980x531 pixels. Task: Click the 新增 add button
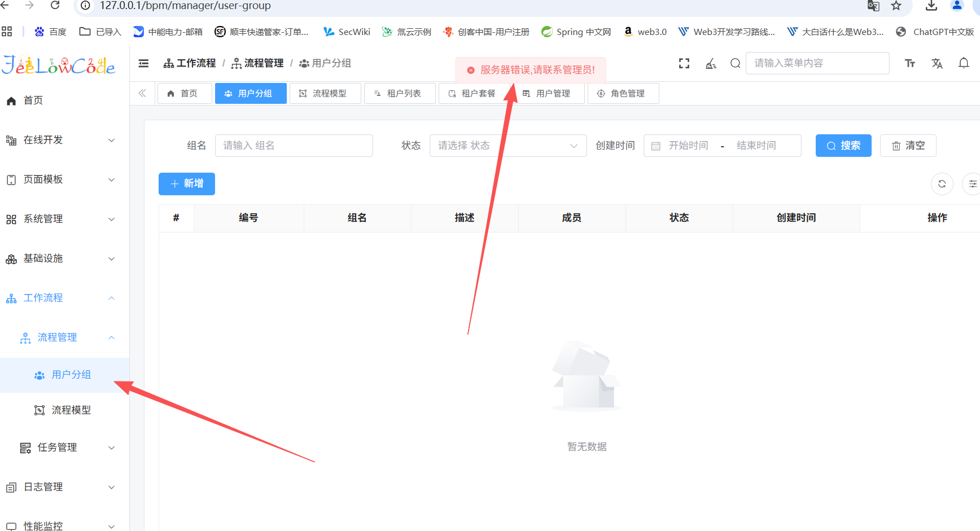[187, 184]
